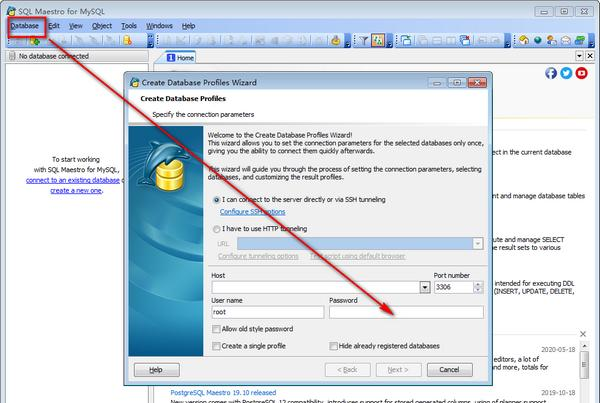Click the funnel filter toolbar icon

(x=364, y=41)
